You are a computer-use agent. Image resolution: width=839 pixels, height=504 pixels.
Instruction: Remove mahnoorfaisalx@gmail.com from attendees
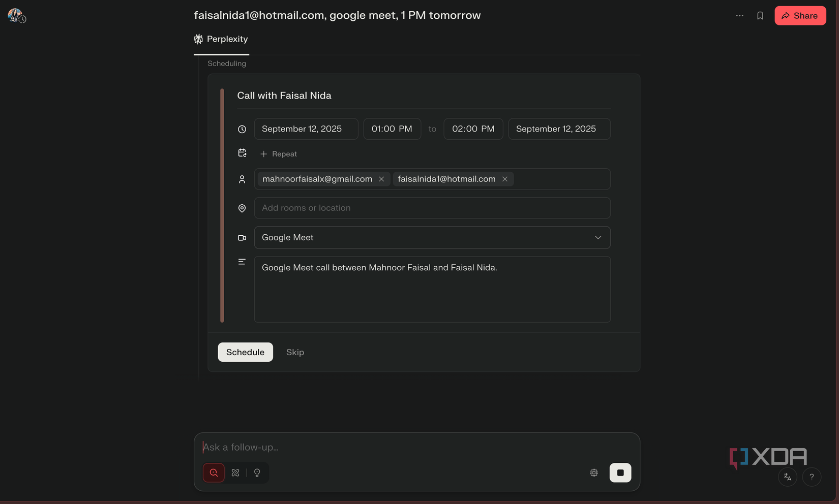[x=381, y=179]
